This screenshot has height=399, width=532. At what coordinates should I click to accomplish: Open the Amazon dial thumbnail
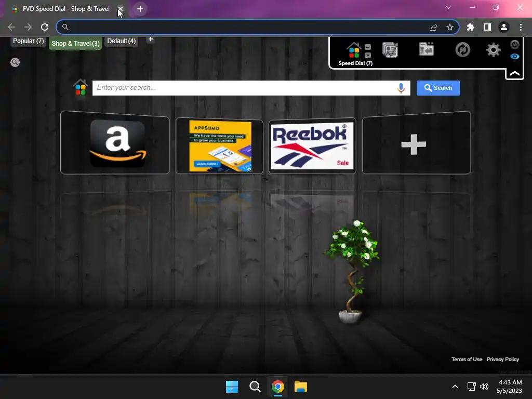pos(115,143)
